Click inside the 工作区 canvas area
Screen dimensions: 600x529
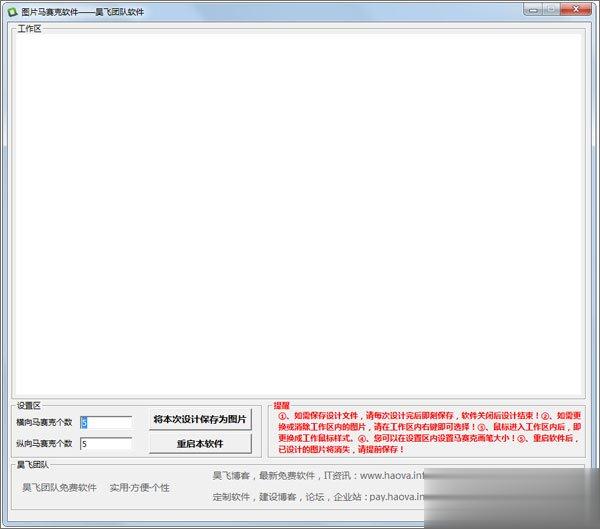[x=298, y=214]
